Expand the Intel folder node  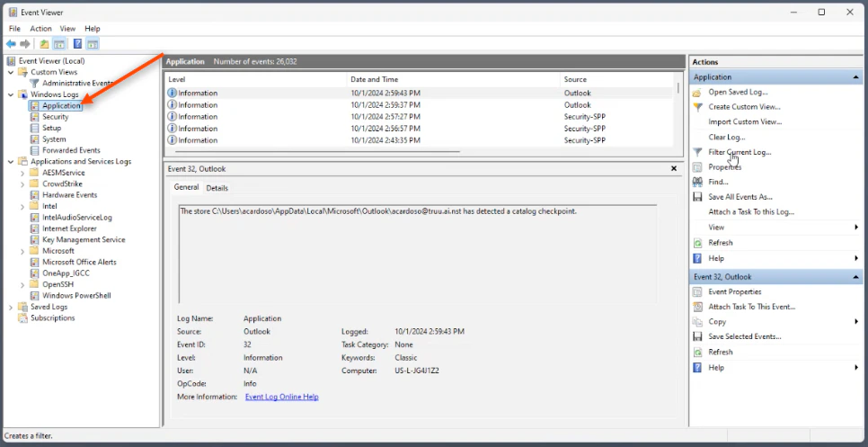pyautogui.click(x=22, y=206)
